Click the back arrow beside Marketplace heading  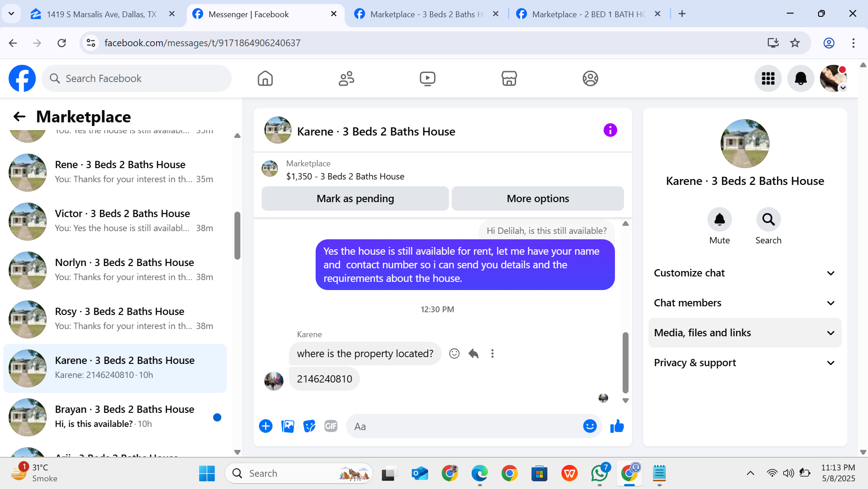click(19, 116)
